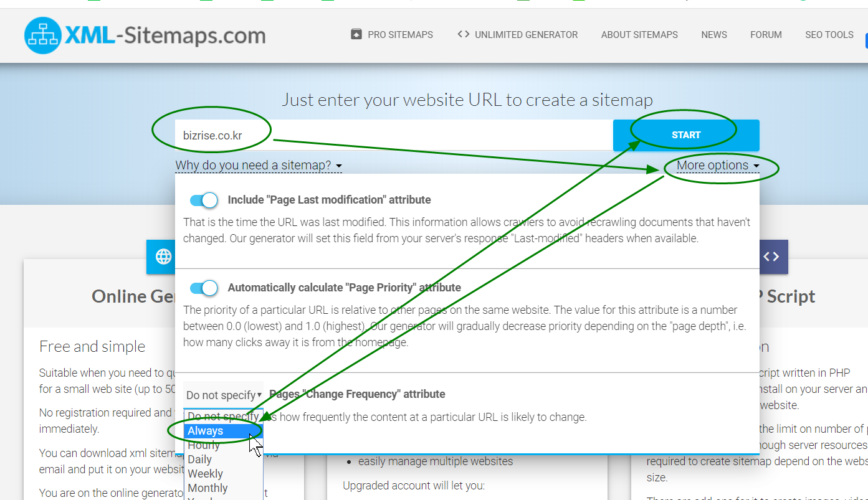Select "Always" in the change frequency list
Viewport: 868px width, 500px height.
click(223, 431)
